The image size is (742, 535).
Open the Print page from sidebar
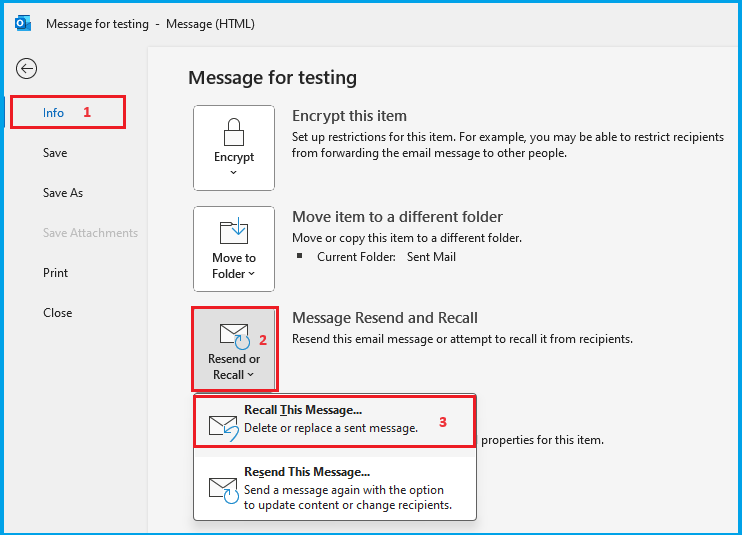point(56,273)
